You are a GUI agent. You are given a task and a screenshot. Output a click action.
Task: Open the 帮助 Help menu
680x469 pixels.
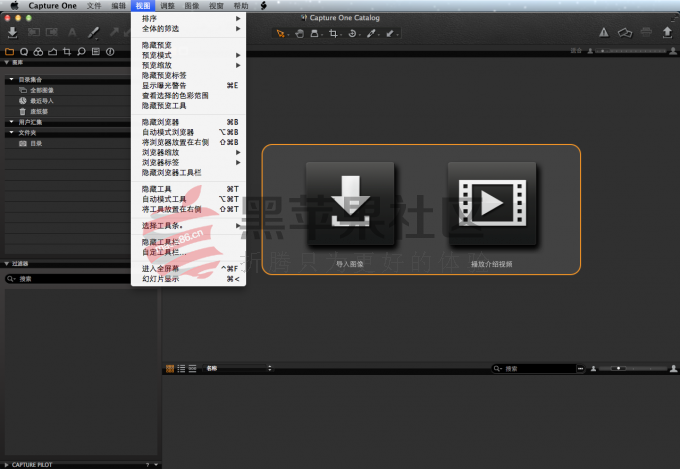(241, 6)
